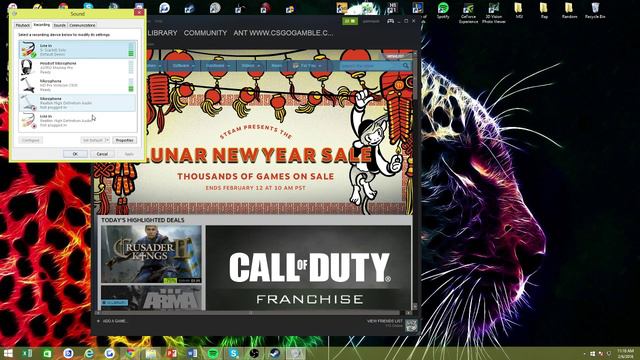
Task: Click the Properties button
Action: point(124,140)
